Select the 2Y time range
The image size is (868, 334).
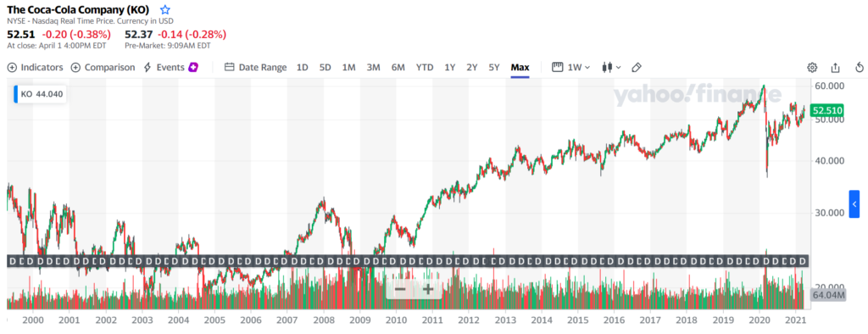(x=471, y=67)
